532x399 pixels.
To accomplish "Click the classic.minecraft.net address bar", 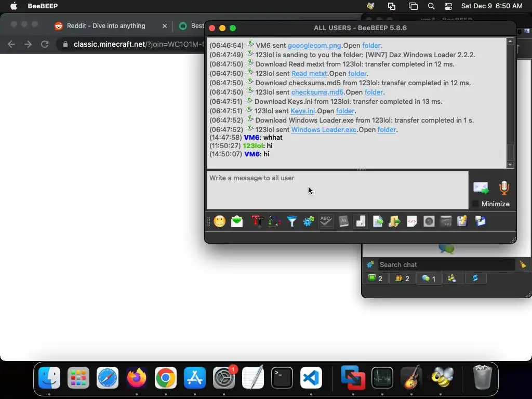I will (x=136, y=44).
